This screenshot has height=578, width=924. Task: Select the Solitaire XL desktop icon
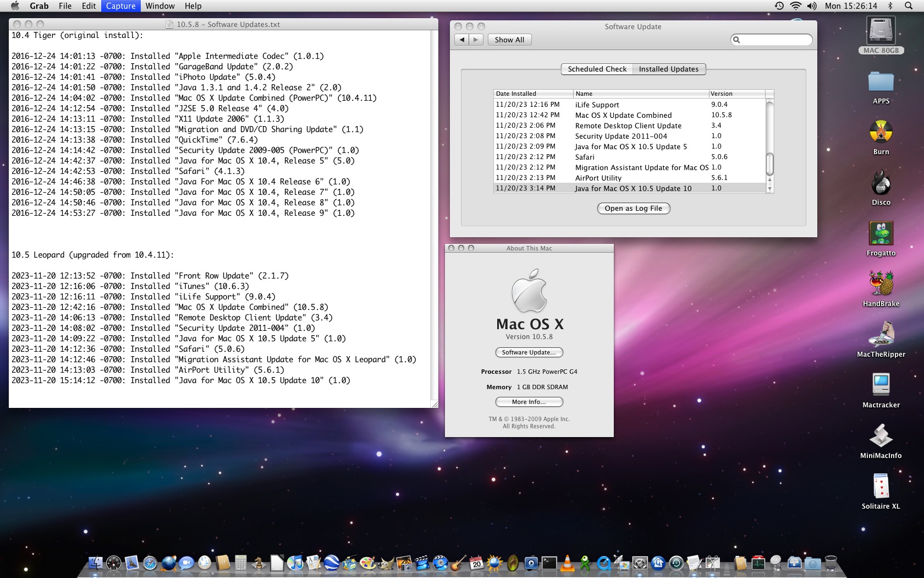(881, 487)
